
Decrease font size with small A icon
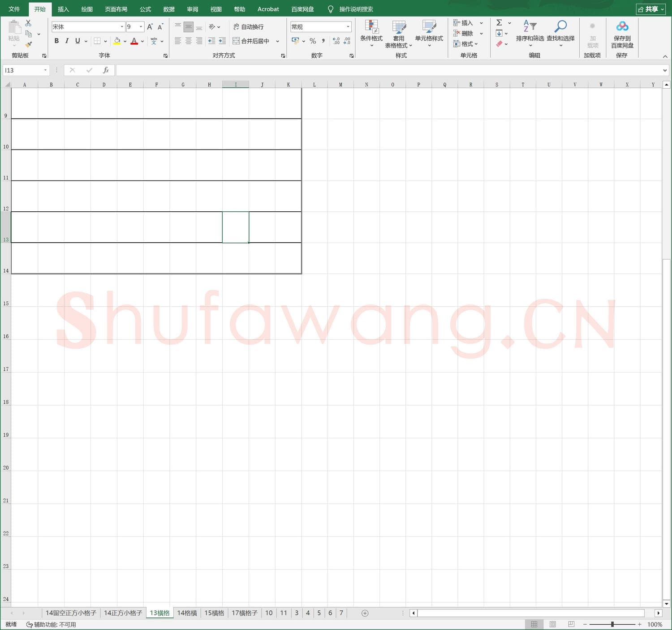pyautogui.click(x=160, y=27)
